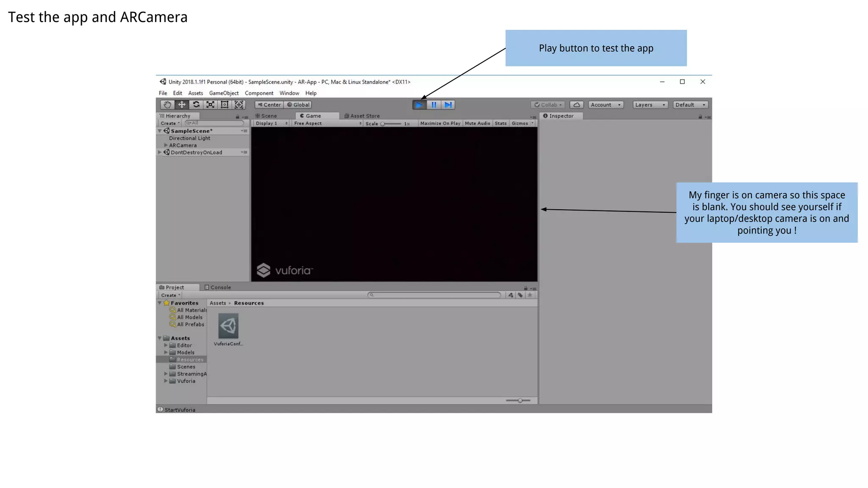
Task: Toggle the Stats overlay
Action: [x=501, y=123]
